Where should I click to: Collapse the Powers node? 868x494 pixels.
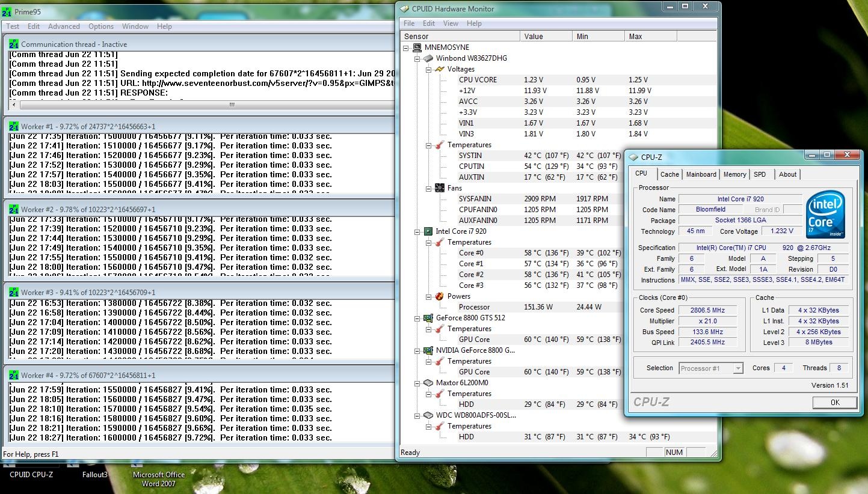point(429,296)
